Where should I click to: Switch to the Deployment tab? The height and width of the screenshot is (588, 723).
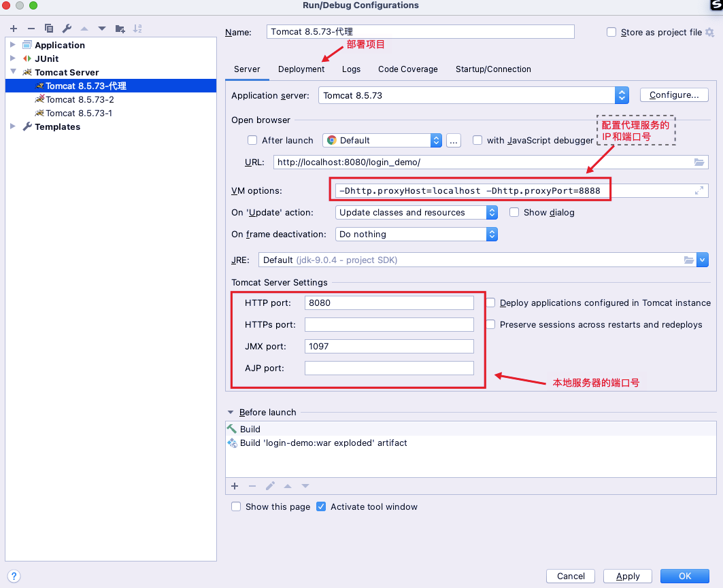click(301, 69)
